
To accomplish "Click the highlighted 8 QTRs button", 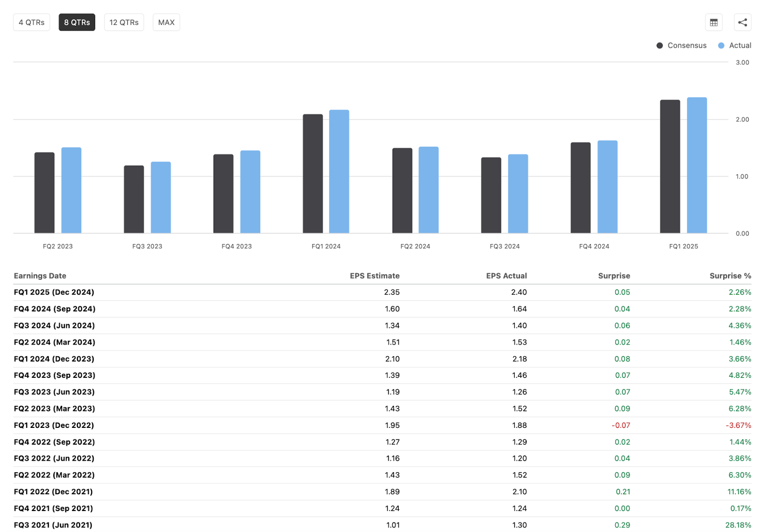I will click(77, 22).
